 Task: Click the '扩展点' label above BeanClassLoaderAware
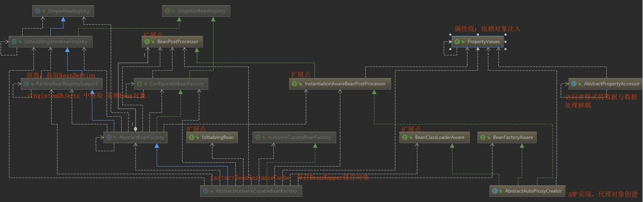[x=411, y=129]
